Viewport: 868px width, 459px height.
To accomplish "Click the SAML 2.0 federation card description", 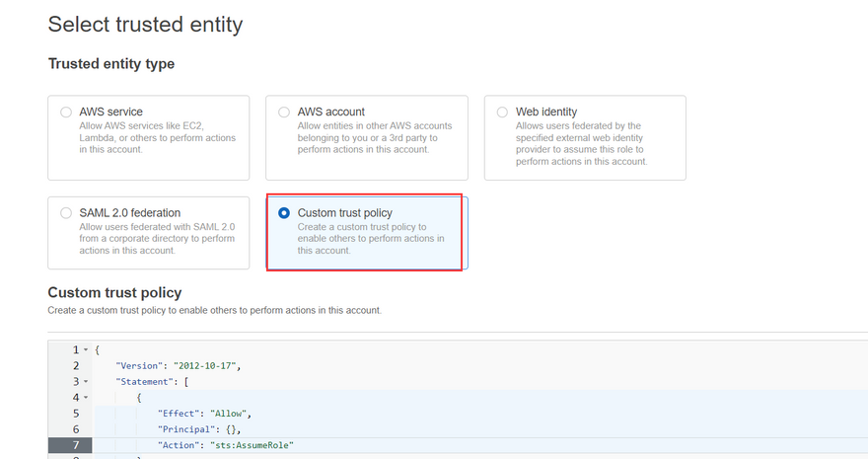I will tap(157, 239).
